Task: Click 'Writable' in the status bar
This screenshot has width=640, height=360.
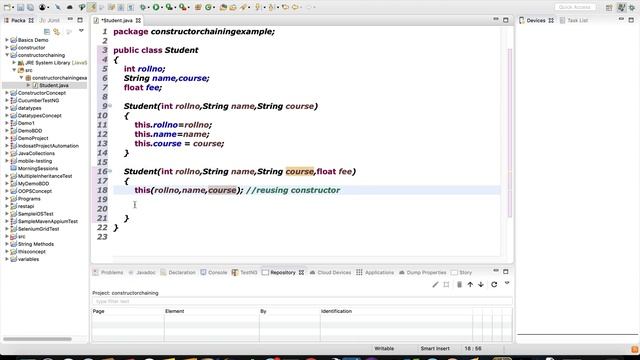Action: click(x=384, y=349)
